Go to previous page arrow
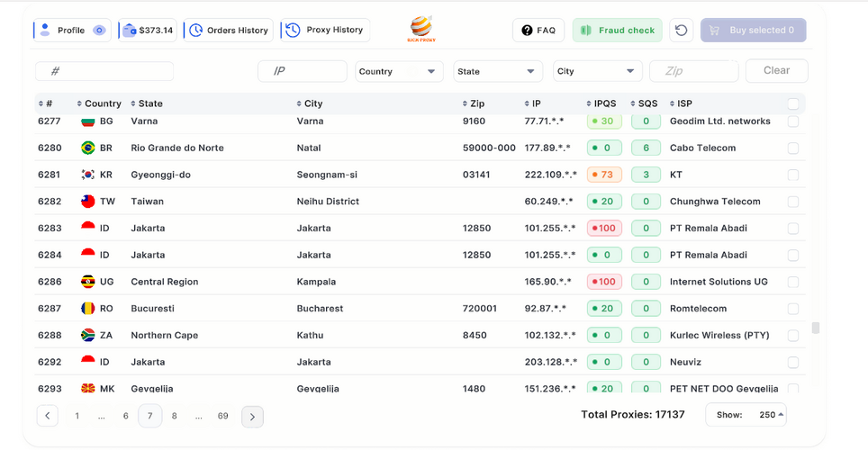This screenshot has width=868, height=450. tap(48, 416)
